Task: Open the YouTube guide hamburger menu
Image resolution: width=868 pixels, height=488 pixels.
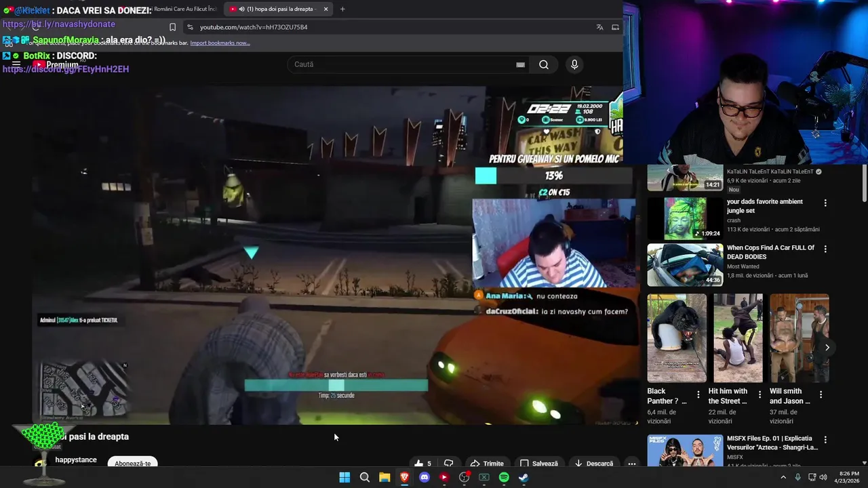Action: pos(16,64)
